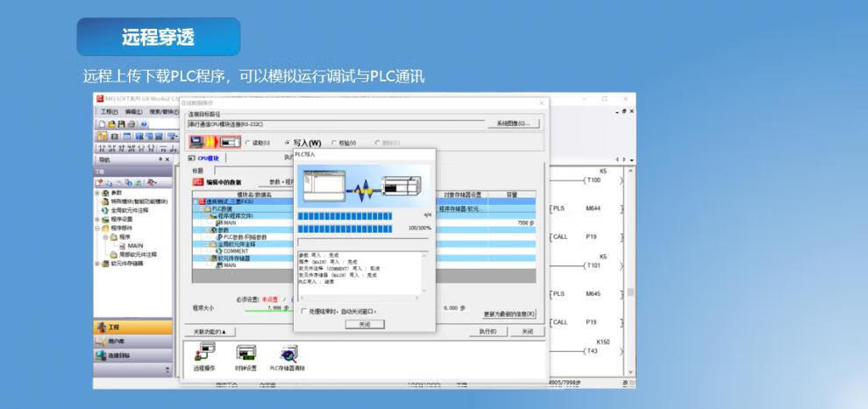Click the 对象存储器设置 column header
The width and height of the screenshot is (868, 409).
pos(462,194)
